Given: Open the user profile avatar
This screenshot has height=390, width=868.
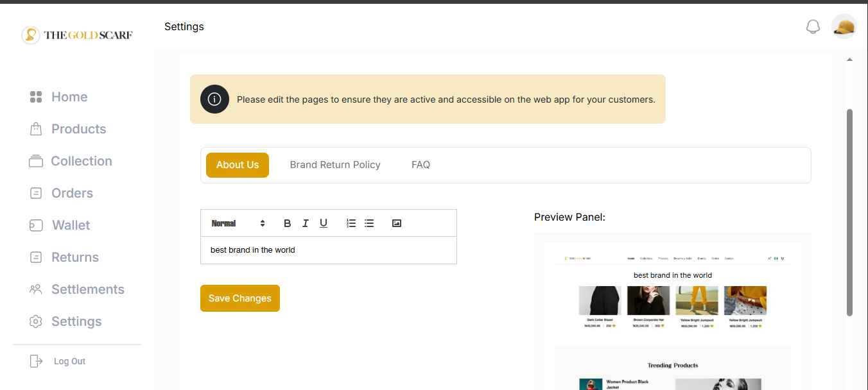Looking at the screenshot, I should 844,27.
